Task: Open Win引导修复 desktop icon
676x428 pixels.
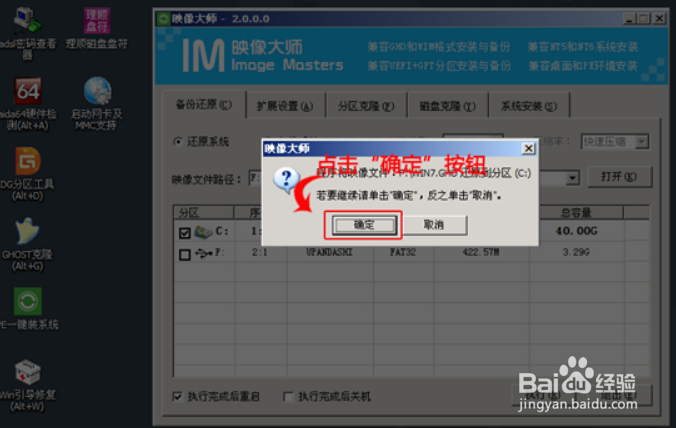Action: click(28, 384)
